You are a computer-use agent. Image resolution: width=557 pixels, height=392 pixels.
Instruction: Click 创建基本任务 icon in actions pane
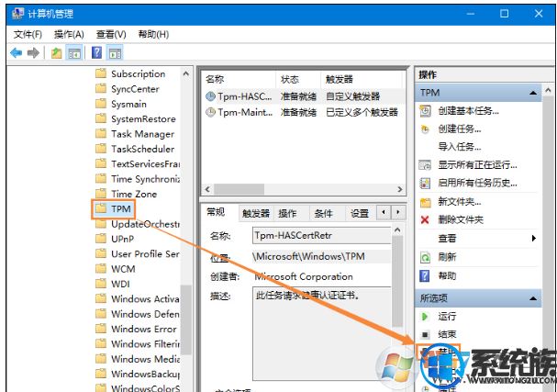(425, 111)
